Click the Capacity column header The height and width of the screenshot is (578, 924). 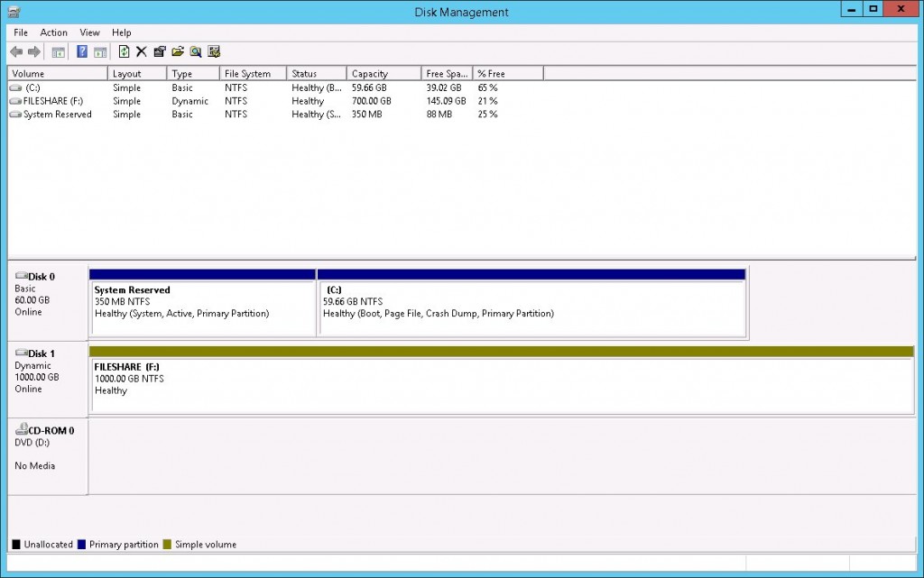coord(383,73)
